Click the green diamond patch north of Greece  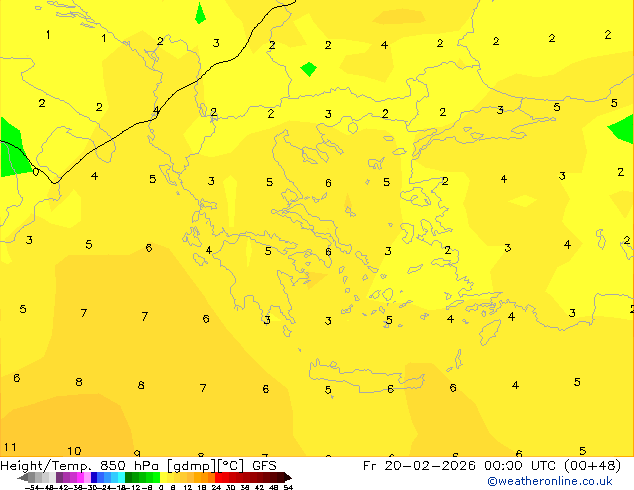309,69
